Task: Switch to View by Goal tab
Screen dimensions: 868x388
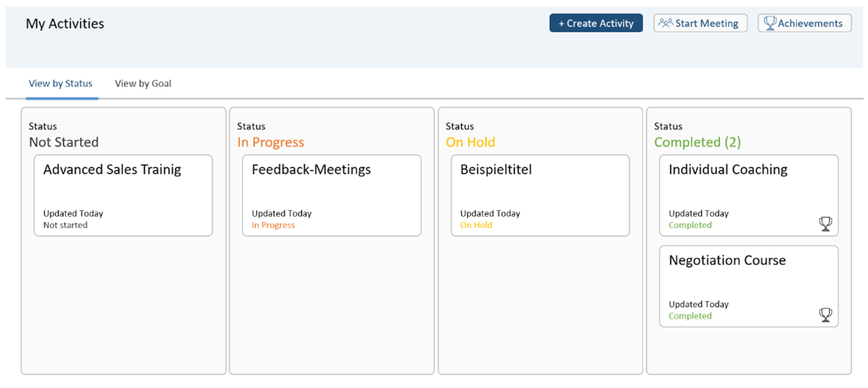Action: (143, 83)
